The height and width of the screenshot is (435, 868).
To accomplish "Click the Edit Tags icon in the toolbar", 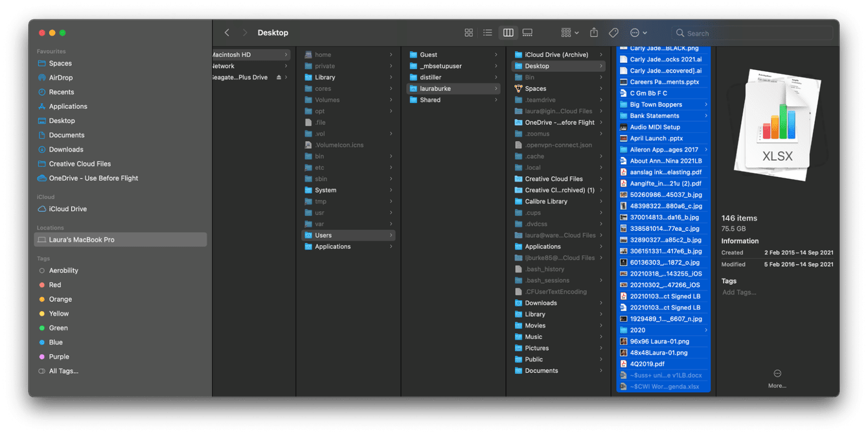I will [614, 32].
